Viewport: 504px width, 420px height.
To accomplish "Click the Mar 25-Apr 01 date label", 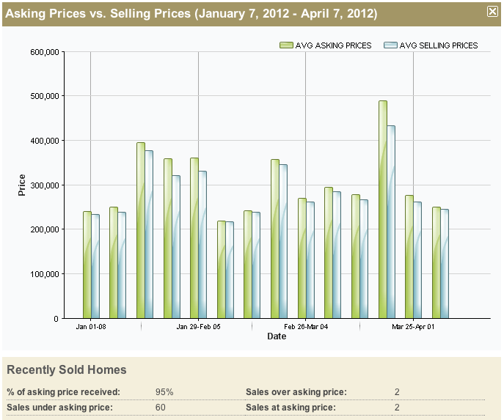I will pyautogui.click(x=413, y=327).
